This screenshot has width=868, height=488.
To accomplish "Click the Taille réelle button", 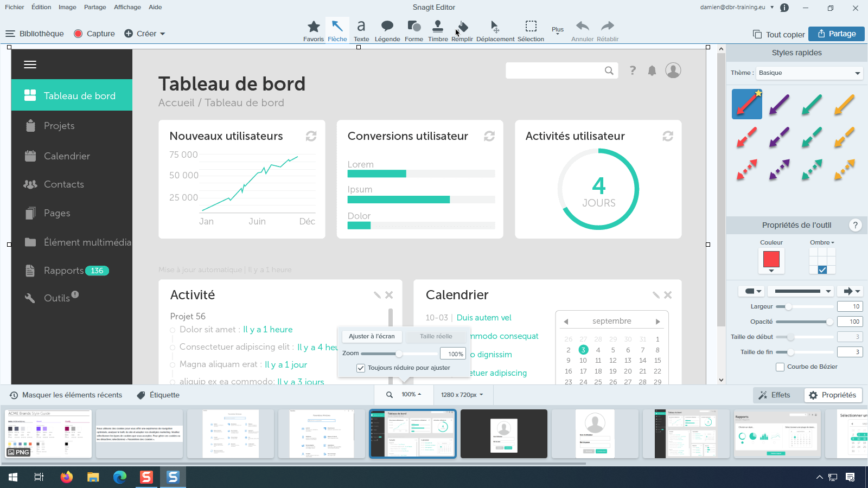I will 436,336.
